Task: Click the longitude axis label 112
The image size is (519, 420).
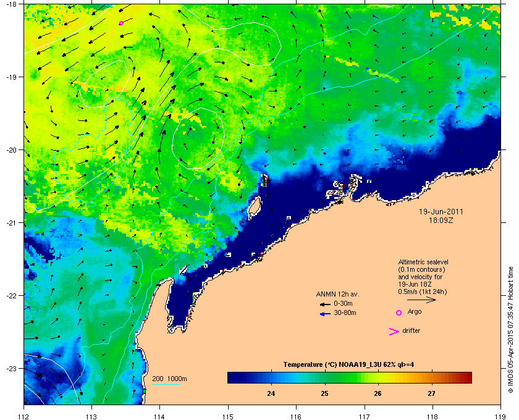Action: click(x=24, y=416)
